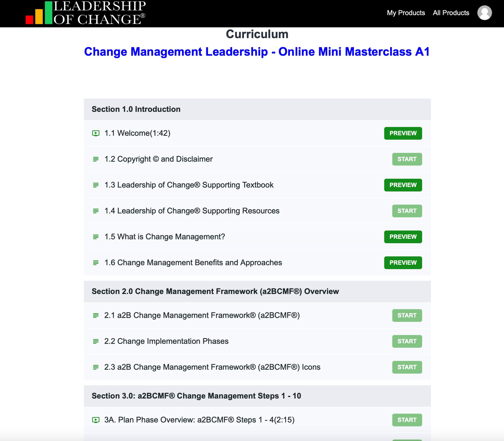Open the My Products menu
Image resolution: width=504 pixels, height=441 pixels.
click(406, 13)
